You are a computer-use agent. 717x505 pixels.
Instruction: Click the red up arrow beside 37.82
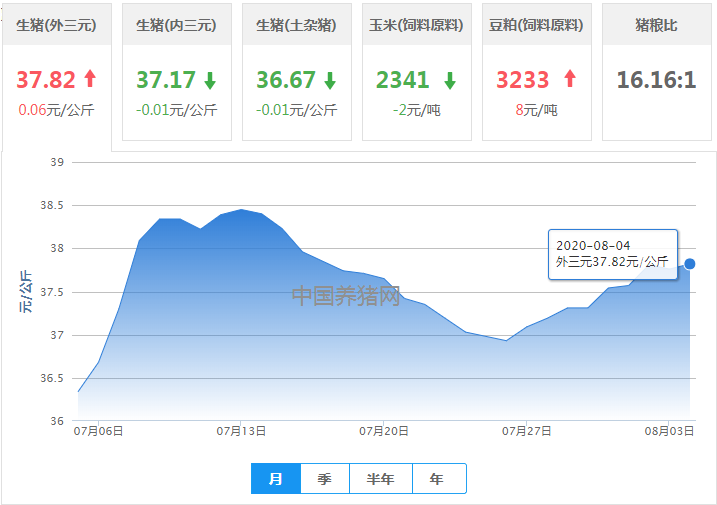[x=90, y=80]
